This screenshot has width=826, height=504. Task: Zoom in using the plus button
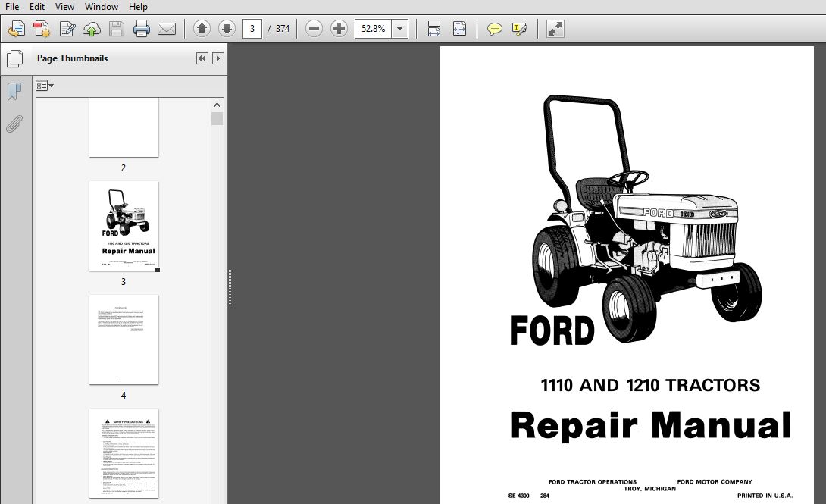click(x=339, y=30)
